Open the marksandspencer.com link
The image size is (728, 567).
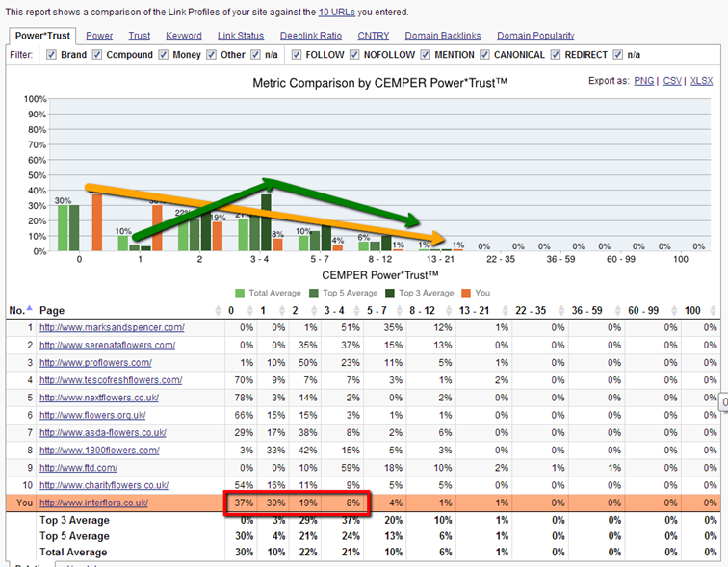click(112, 327)
